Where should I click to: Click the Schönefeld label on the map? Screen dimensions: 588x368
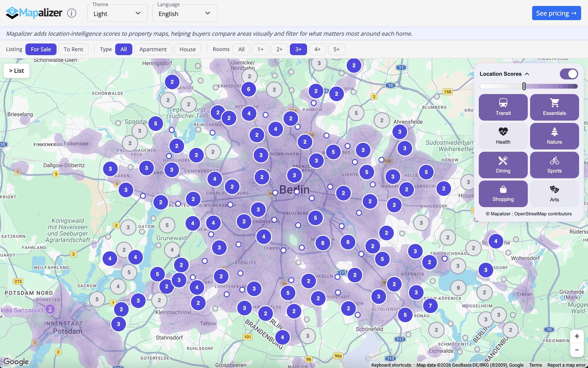click(369, 329)
